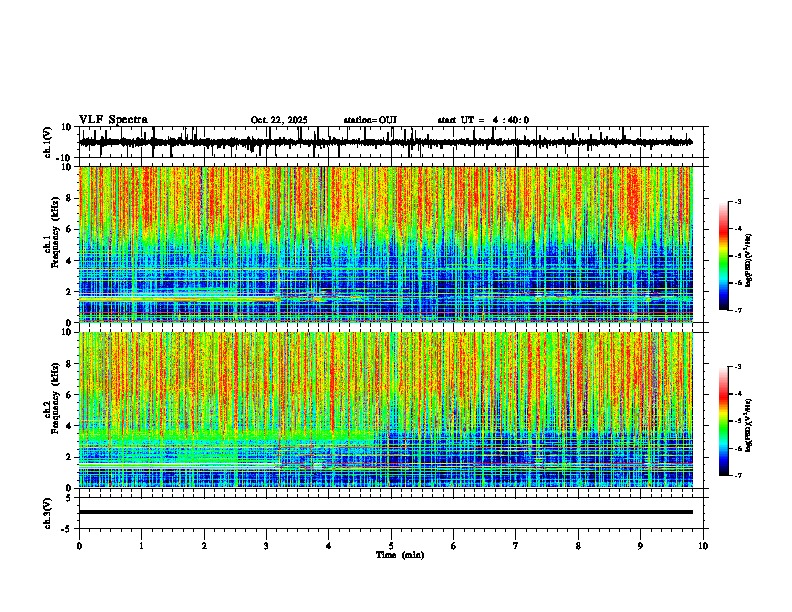Click the ch.1 PSD color scale bar
Image resolution: width=792 pixels, height=612 pixels.
(723, 256)
